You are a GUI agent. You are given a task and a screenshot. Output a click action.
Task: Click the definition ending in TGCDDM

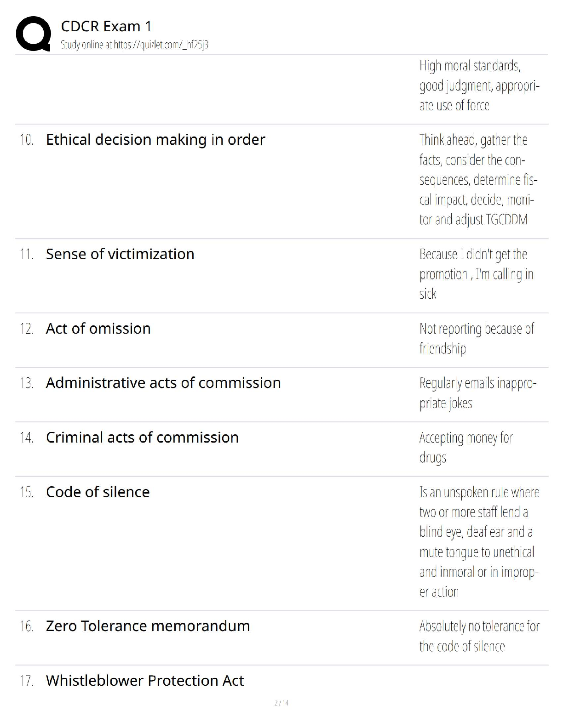point(477,180)
